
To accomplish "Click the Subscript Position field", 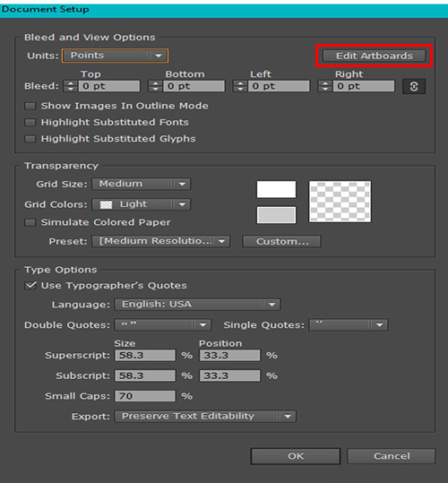I will point(229,375).
